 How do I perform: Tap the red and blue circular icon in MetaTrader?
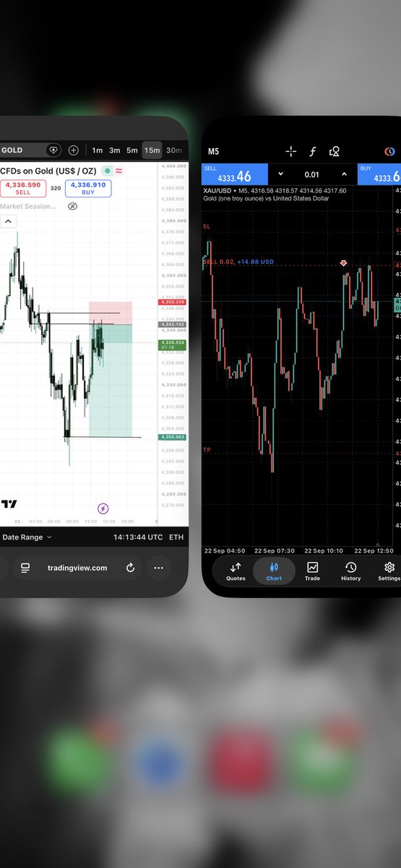[389, 151]
